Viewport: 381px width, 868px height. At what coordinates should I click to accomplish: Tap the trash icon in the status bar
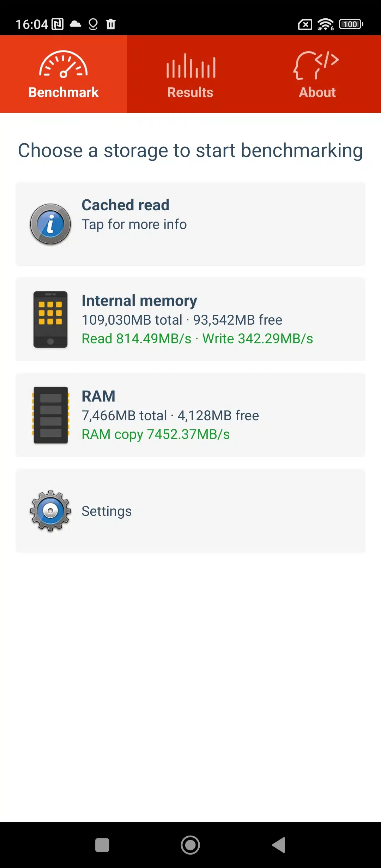111,24
